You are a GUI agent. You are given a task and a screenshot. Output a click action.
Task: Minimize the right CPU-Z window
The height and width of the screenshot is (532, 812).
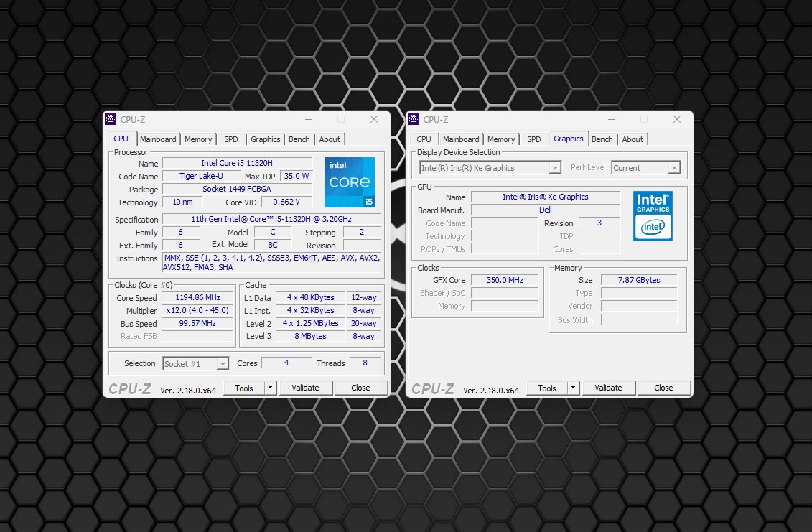coord(612,120)
